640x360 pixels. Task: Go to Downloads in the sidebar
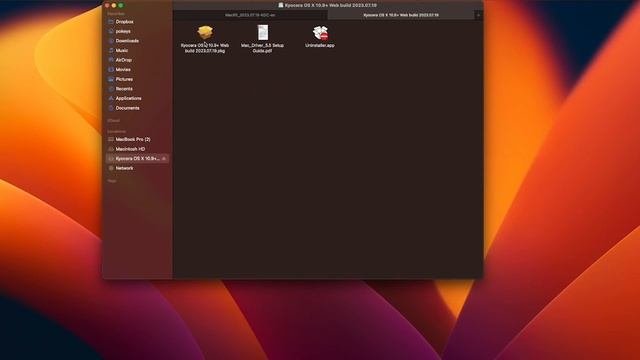click(x=127, y=41)
